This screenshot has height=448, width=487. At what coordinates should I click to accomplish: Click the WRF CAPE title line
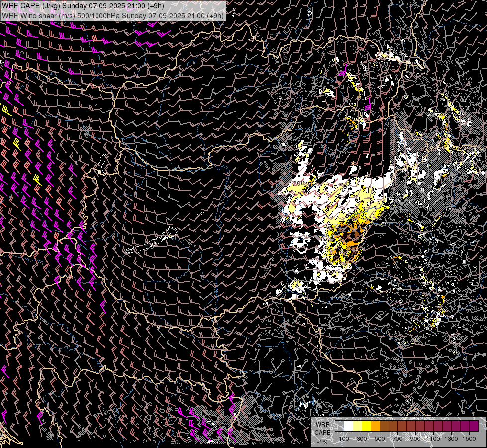click(83, 6)
